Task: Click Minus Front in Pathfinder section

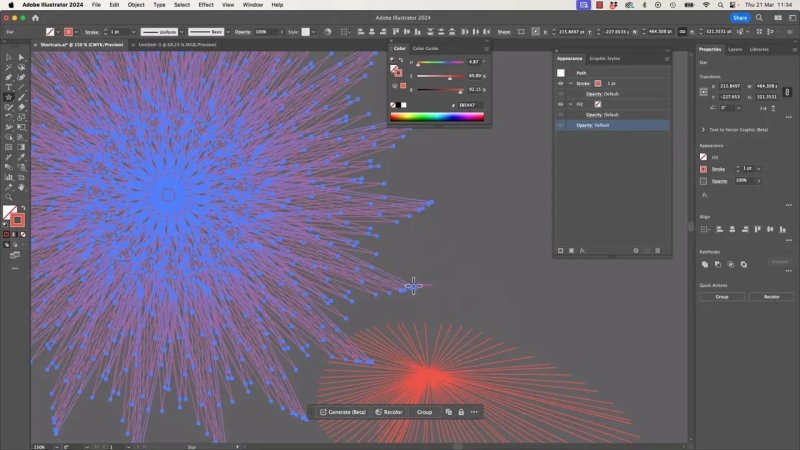Action: click(718, 264)
